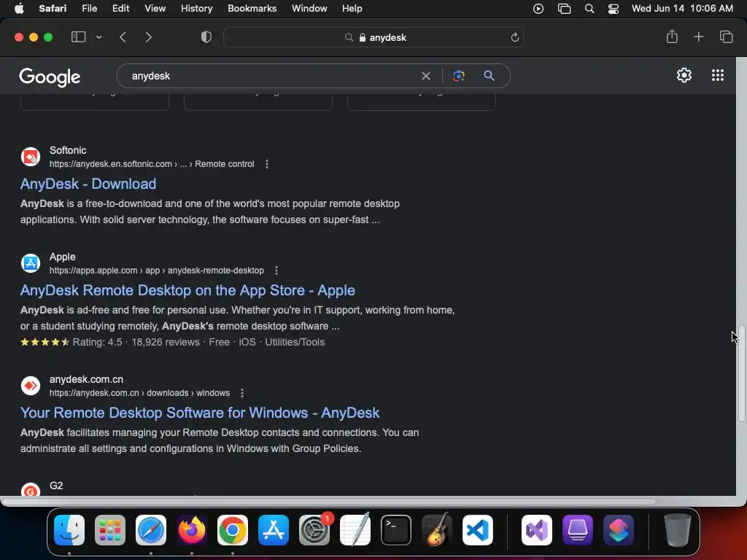Open Google quick settings gear
Screen dimensions: 747x560
coord(684,75)
